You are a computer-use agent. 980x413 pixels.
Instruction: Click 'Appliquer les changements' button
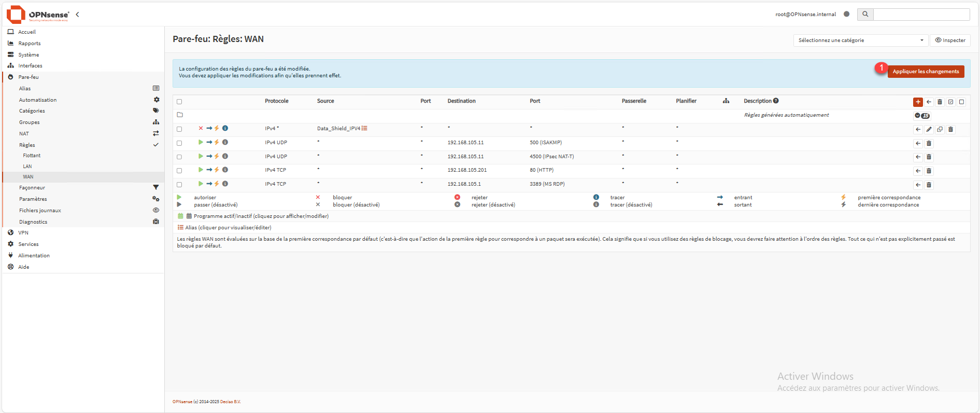(x=925, y=72)
